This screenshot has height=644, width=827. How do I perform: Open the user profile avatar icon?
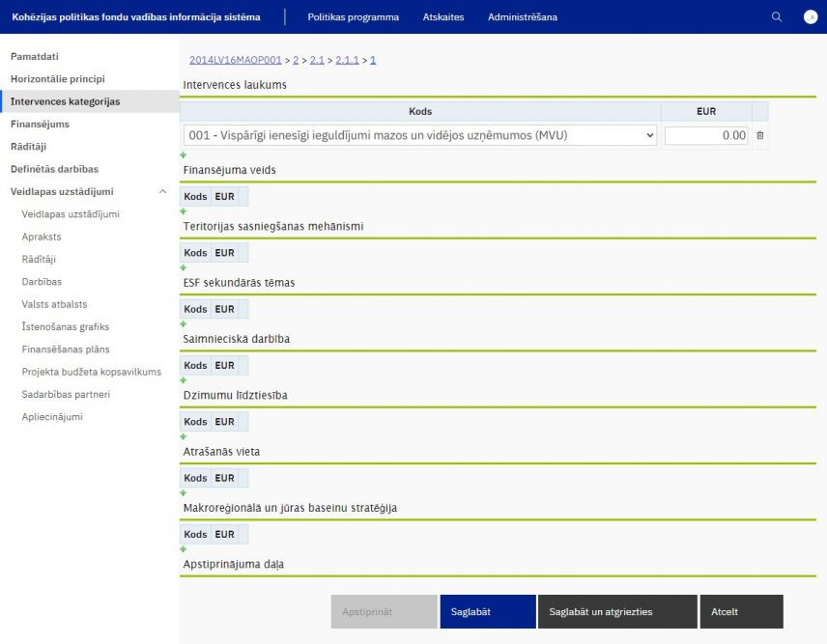810,16
